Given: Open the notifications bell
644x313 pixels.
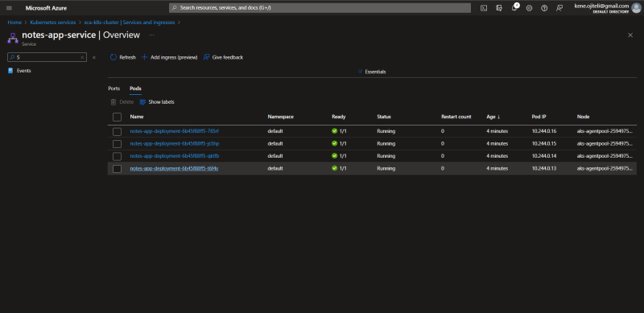Looking at the screenshot, I should (514, 8).
